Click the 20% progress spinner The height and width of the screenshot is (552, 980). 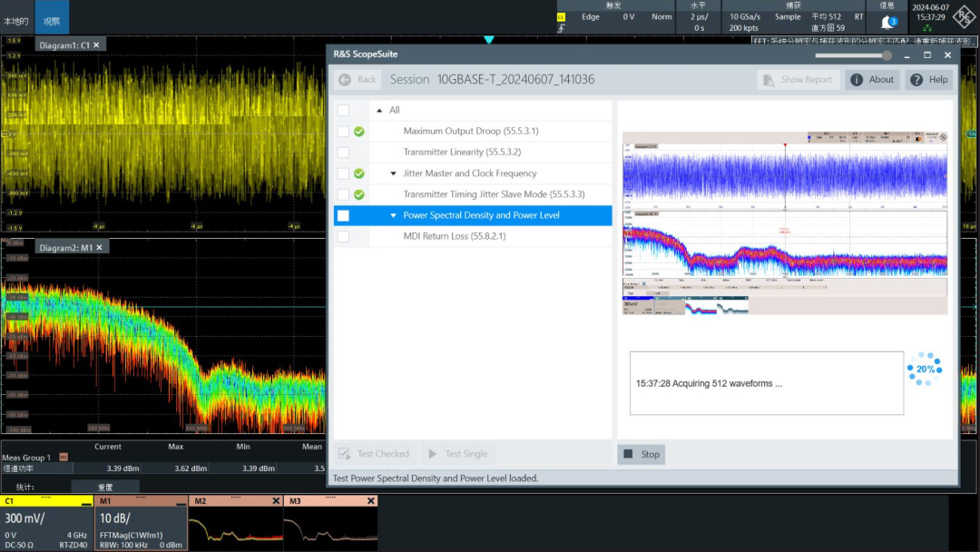[x=925, y=369]
